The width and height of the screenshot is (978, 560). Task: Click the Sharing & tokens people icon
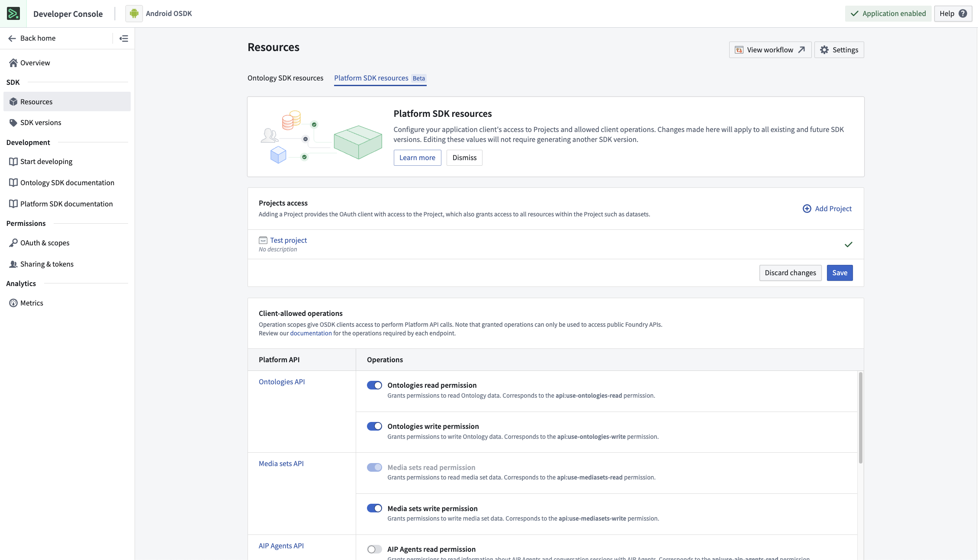pos(13,264)
